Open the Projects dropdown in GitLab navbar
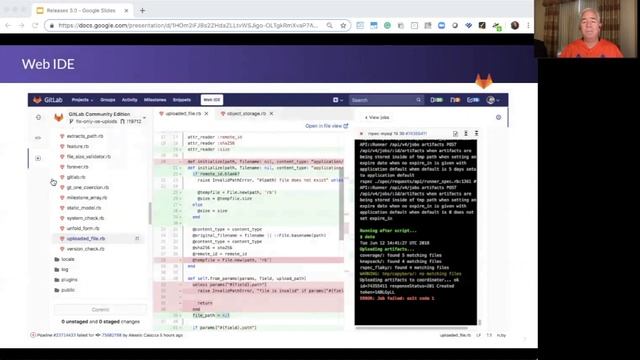Image resolution: width=640 pixels, height=360 pixels. click(x=82, y=100)
